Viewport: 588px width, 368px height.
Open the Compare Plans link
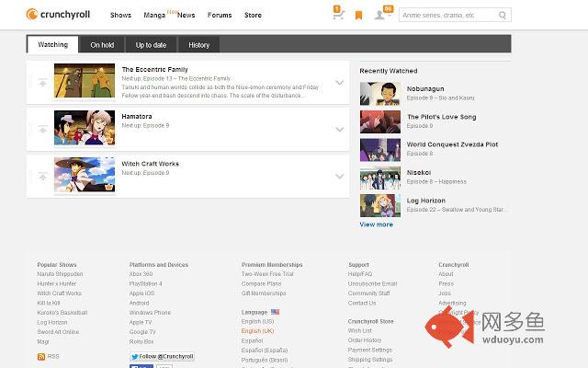coord(261,284)
